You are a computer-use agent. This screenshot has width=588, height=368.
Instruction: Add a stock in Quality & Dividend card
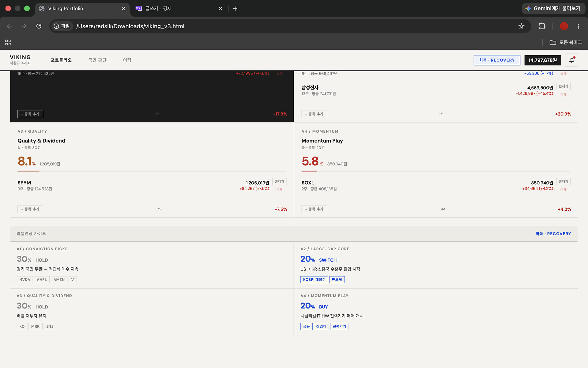click(30, 209)
